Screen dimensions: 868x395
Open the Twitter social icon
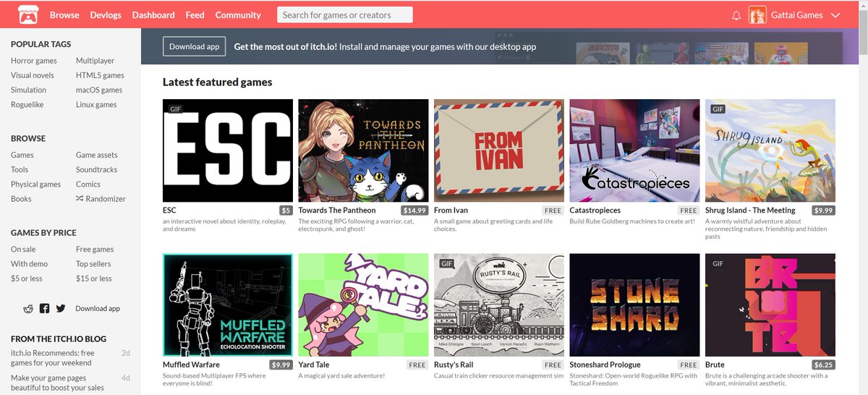click(x=61, y=308)
